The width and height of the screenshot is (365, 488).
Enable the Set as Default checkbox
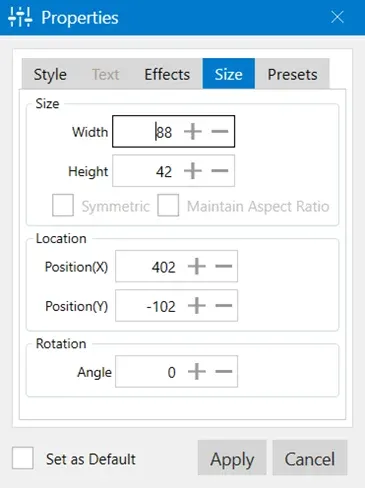pos(23,458)
